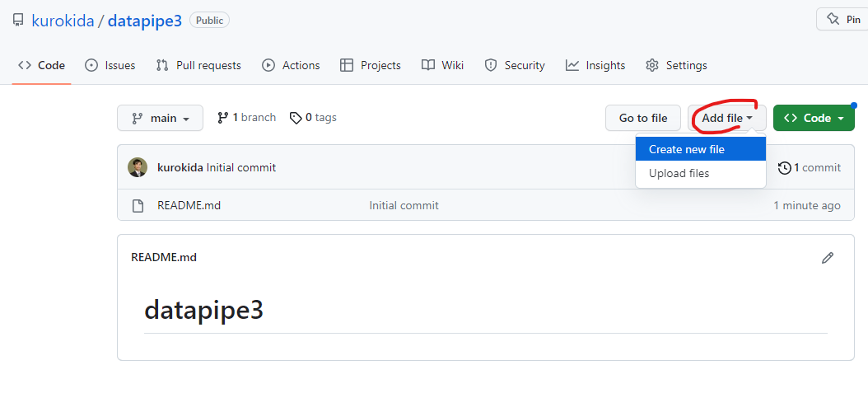Click the branch icon next to 1 branch
Image resolution: width=868 pixels, height=393 pixels.
pos(222,118)
